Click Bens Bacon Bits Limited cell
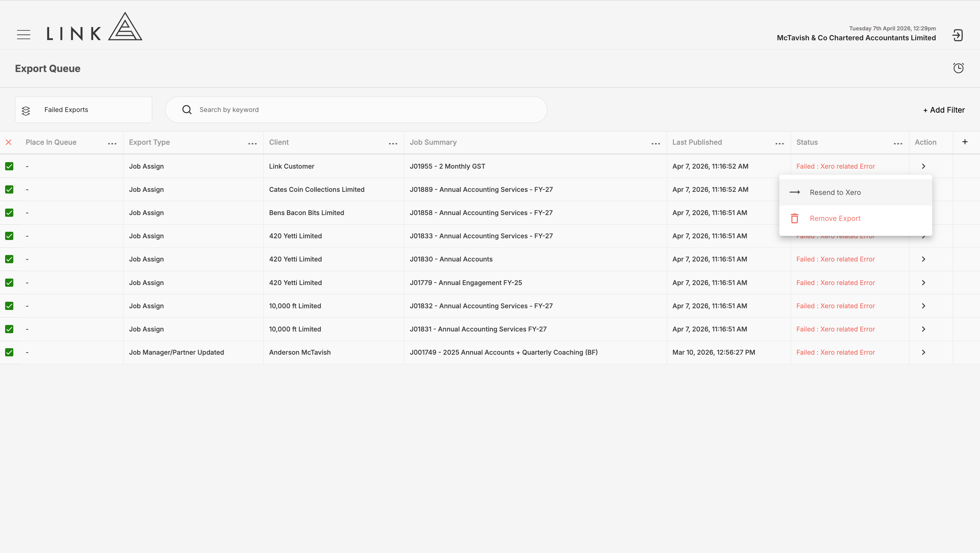980x553 pixels. click(306, 213)
